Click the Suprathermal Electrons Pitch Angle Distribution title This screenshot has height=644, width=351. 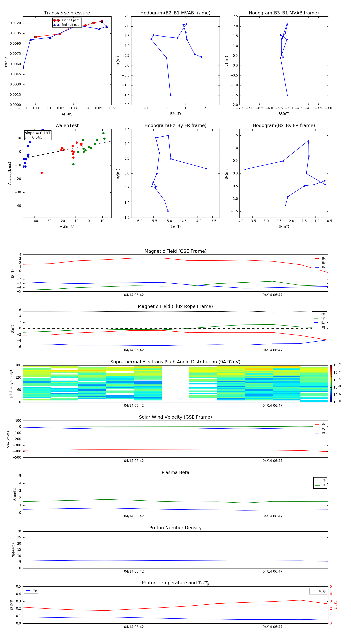coord(175,362)
